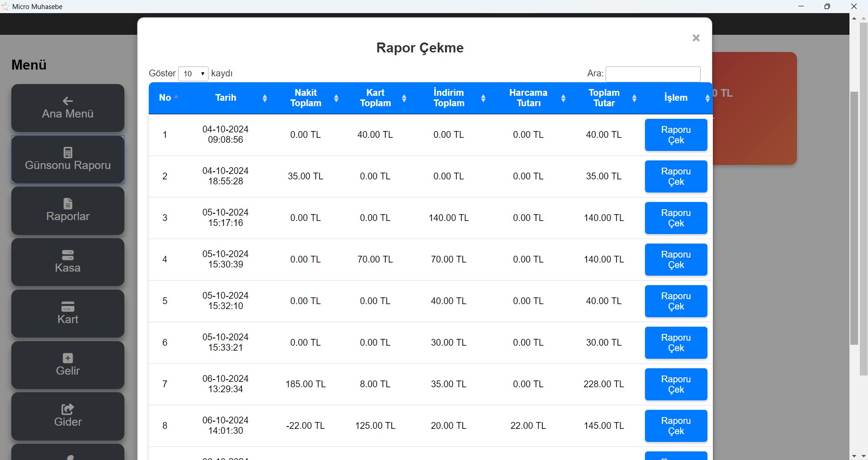Close the Rapor Çekme dialog
The height and width of the screenshot is (460, 868).
pos(696,38)
